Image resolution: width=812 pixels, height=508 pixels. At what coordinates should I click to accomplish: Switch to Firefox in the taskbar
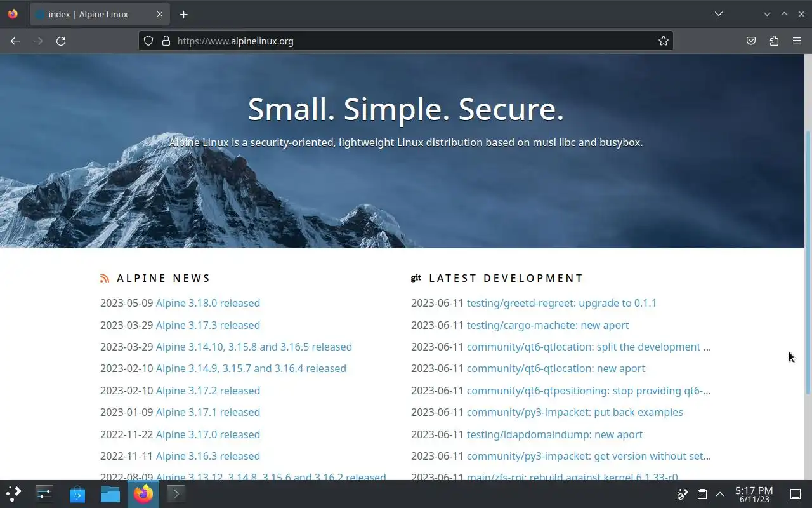click(143, 493)
